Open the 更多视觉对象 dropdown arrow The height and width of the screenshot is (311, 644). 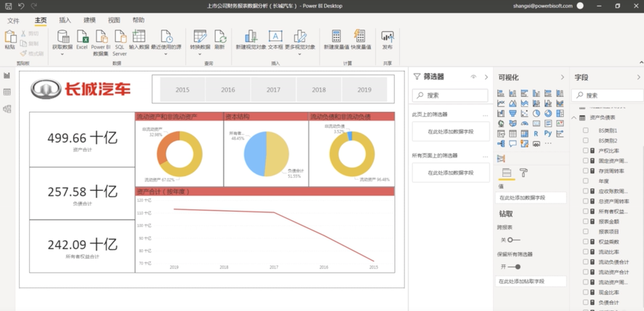300,54
